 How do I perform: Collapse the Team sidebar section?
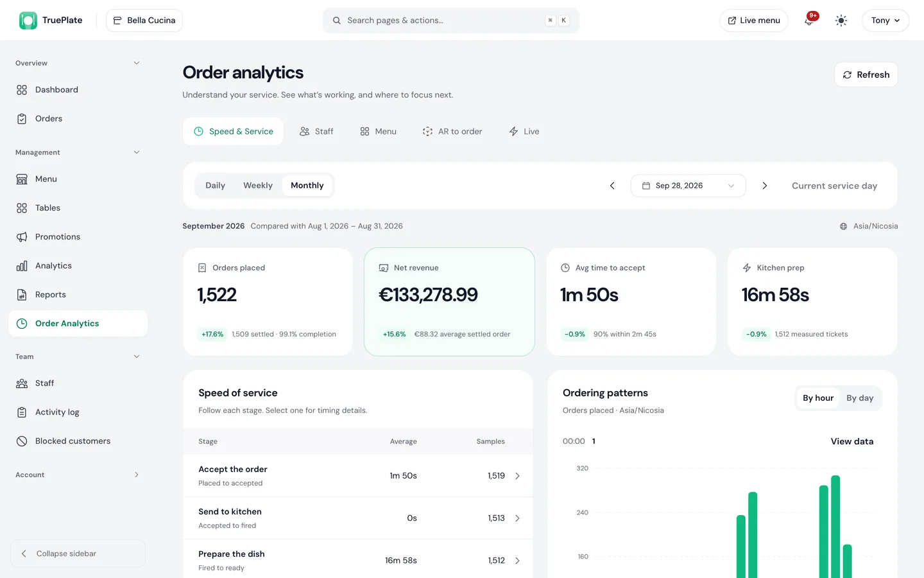136,356
